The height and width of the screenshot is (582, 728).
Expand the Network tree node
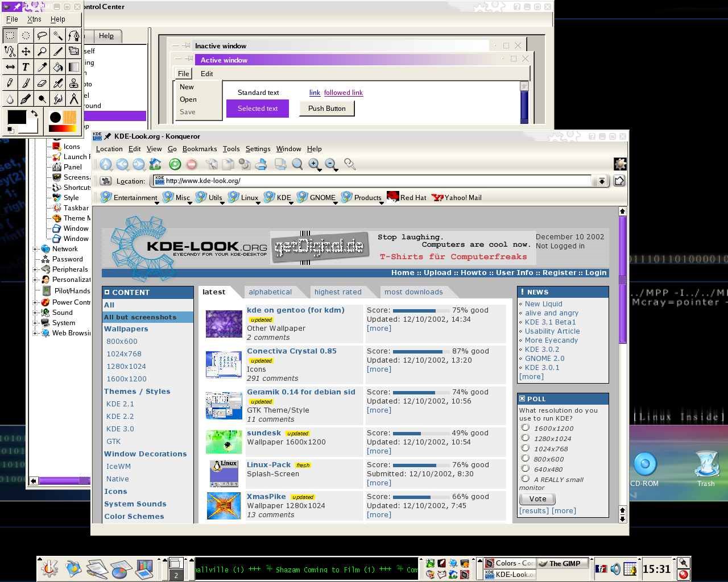tap(35, 249)
